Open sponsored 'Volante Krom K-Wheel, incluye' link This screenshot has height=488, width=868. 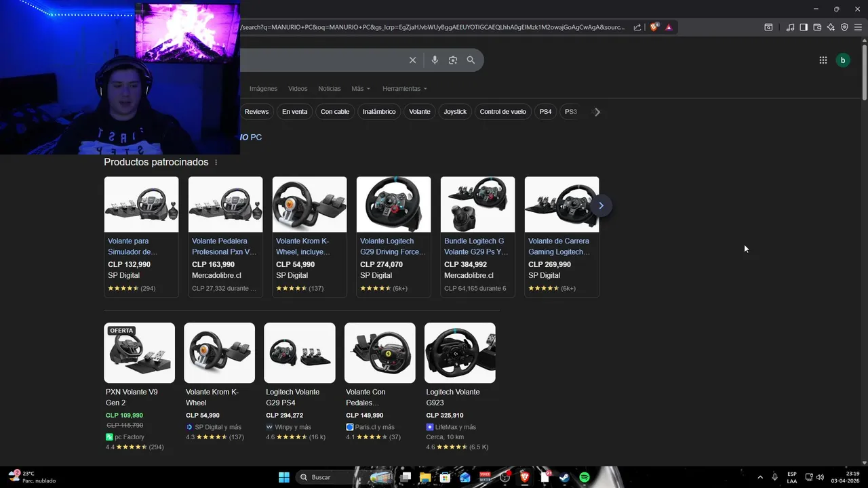tap(303, 246)
